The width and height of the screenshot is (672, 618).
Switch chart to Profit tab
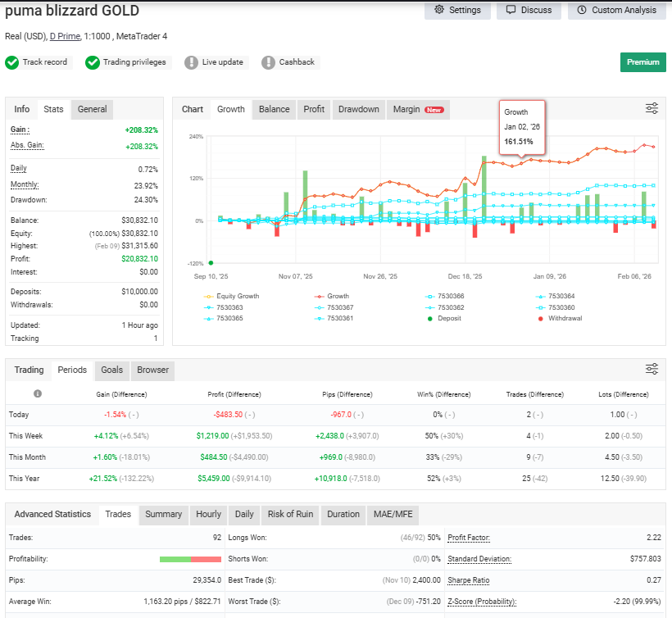click(314, 109)
